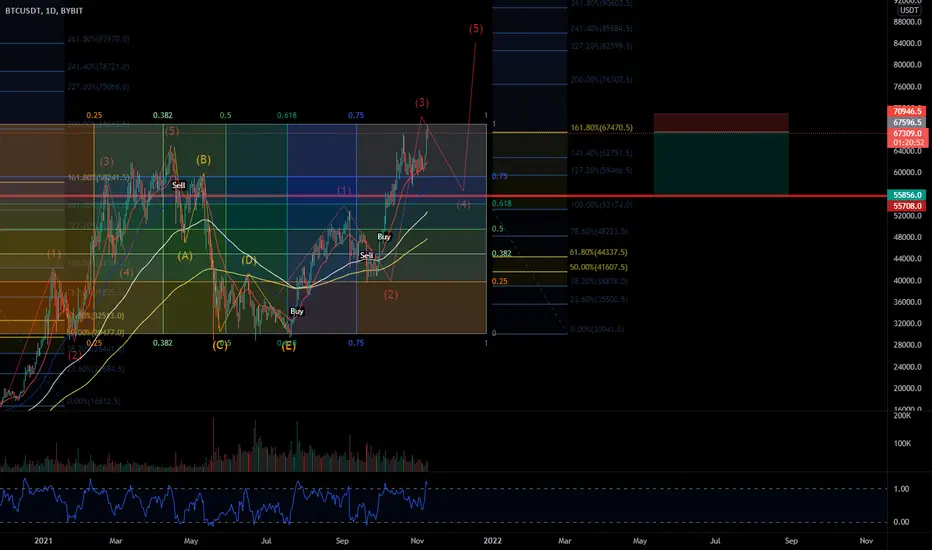Click 84000.0 on the price scale
Image resolution: width=932 pixels, height=550 pixels.
click(907, 43)
